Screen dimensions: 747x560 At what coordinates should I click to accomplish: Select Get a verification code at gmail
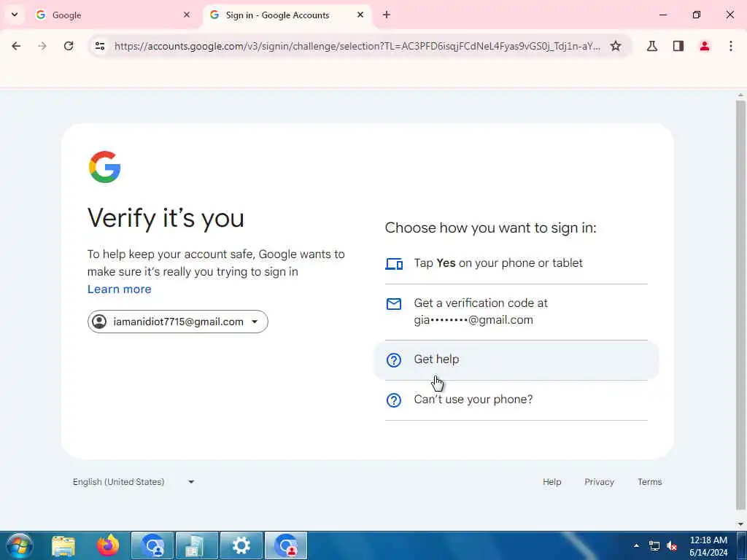click(x=516, y=312)
